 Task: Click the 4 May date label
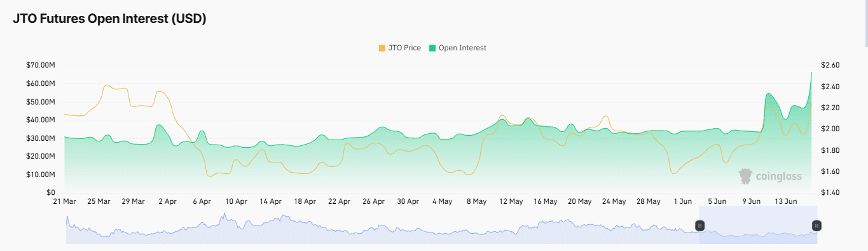(x=442, y=201)
